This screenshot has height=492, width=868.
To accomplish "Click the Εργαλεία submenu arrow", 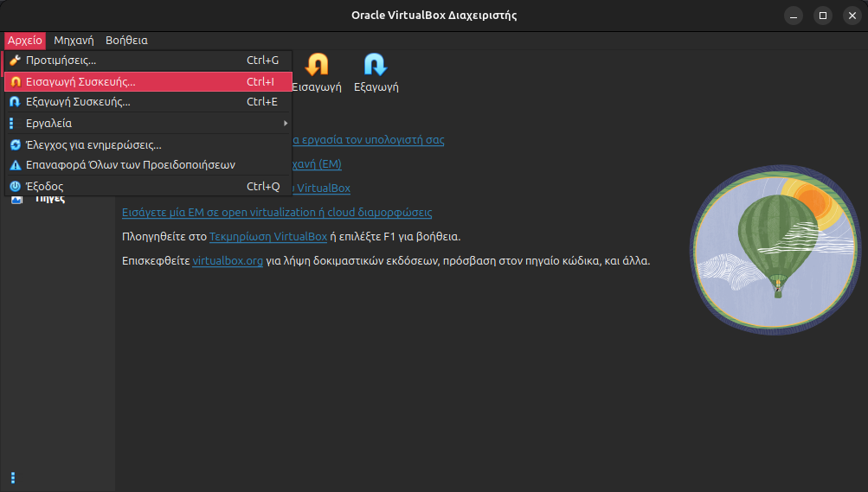I will (x=286, y=124).
